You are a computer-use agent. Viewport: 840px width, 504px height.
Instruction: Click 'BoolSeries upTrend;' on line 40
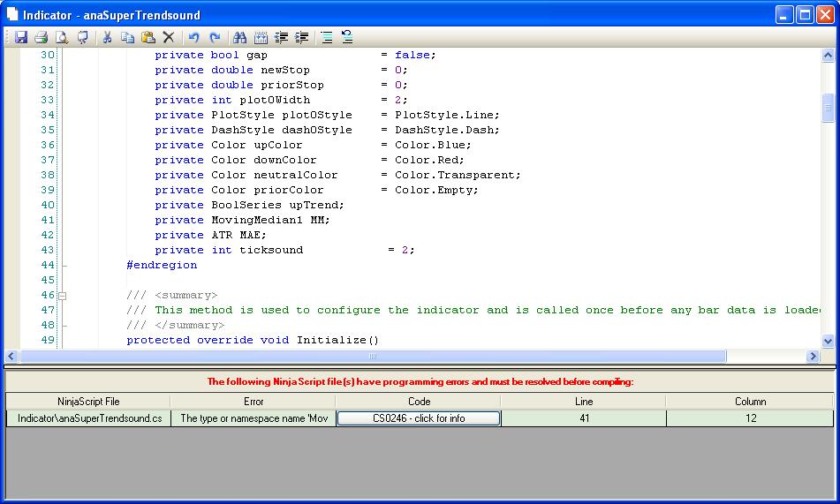pyautogui.click(x=277, y=205)
